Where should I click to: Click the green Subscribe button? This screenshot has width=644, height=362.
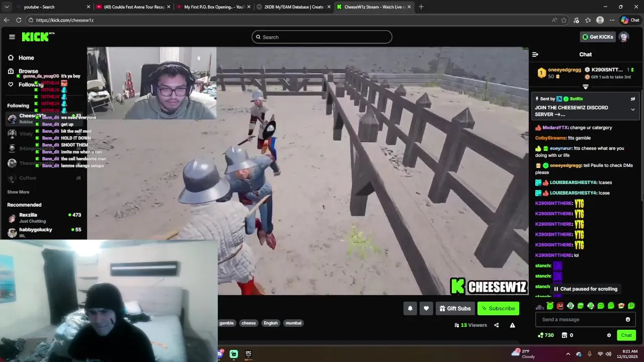pyautogui.click(x=498, y=308)
